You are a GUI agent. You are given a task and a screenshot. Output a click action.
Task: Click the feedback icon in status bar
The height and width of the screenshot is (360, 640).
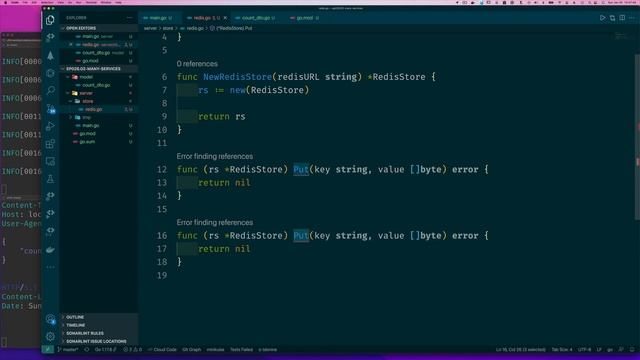[x=621, y=350]
